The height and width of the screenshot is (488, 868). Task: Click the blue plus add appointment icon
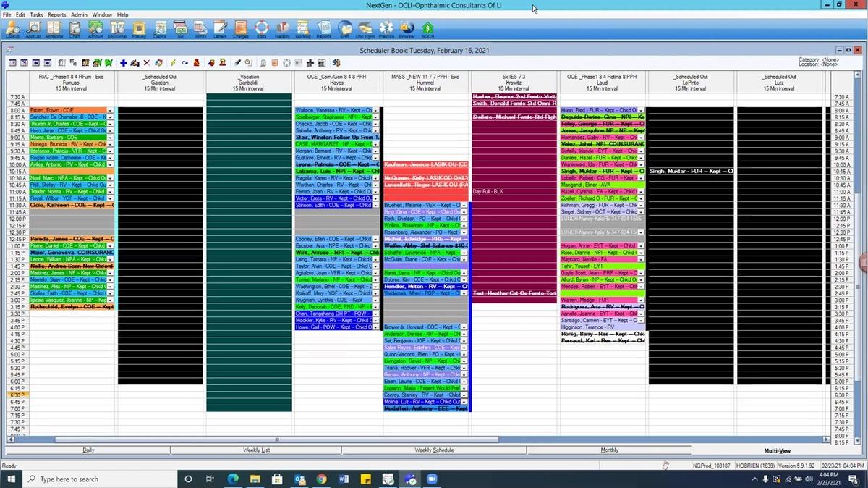point(124,63)
